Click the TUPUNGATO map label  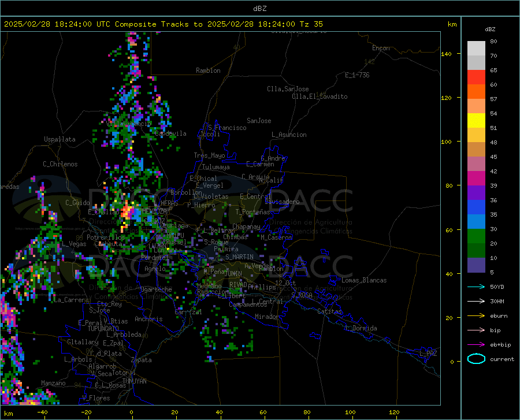(x=103, y=329)
